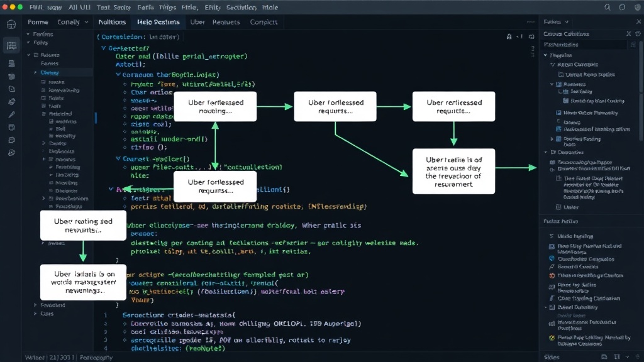The image size is (644, 362).
Task: Click the lock icon above the code editor
Action: point(509,36)
